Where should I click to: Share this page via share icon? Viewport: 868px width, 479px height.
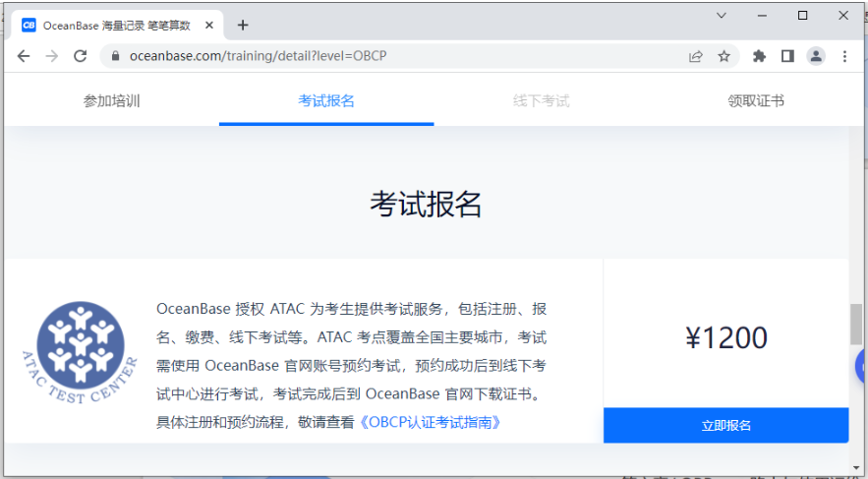[695, 56]
